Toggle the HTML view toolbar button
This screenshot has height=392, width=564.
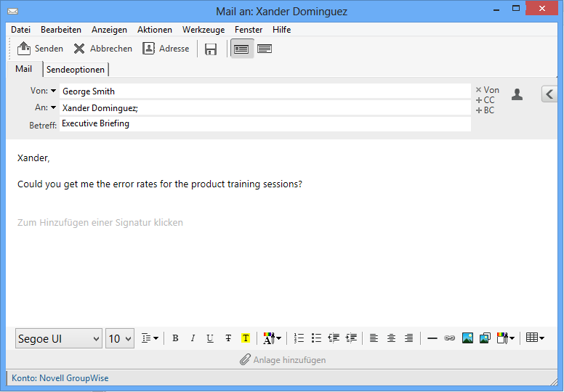point(242,49)
